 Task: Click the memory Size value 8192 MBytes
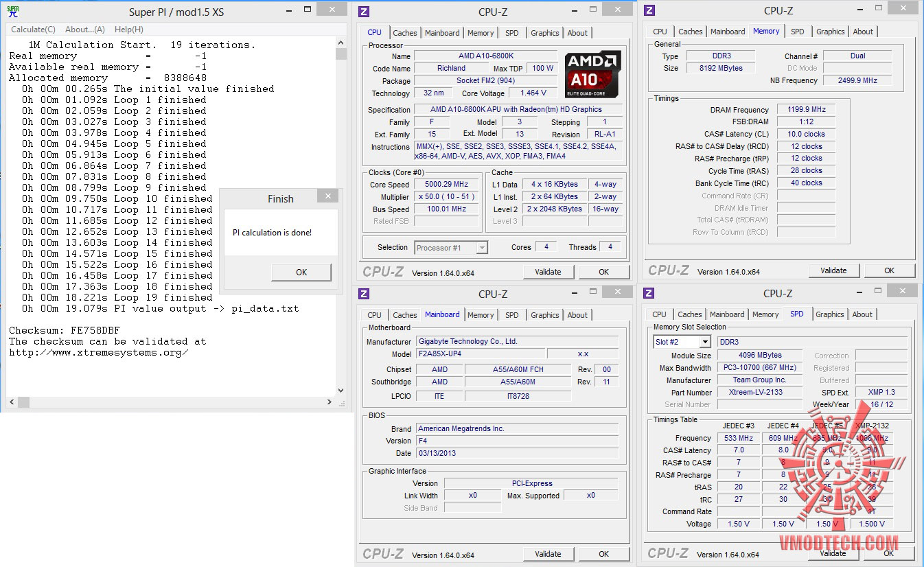click(719, 68)
